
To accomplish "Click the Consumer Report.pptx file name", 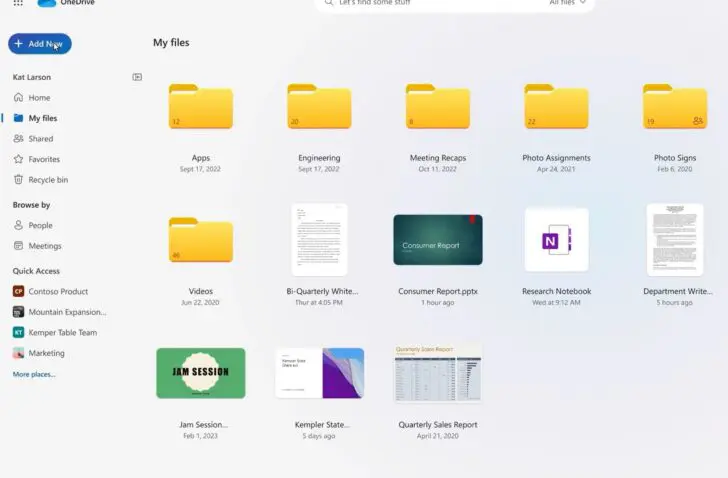I will 438,291.
